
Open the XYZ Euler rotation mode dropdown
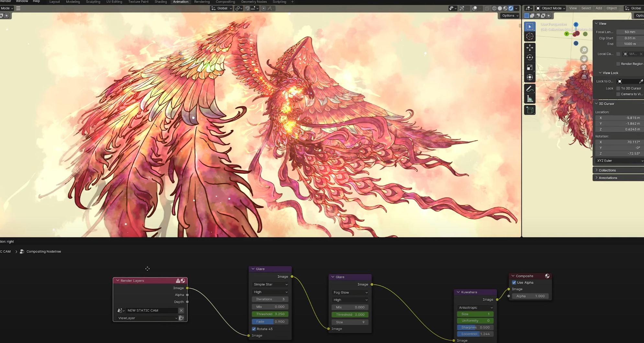click(619, 161)
